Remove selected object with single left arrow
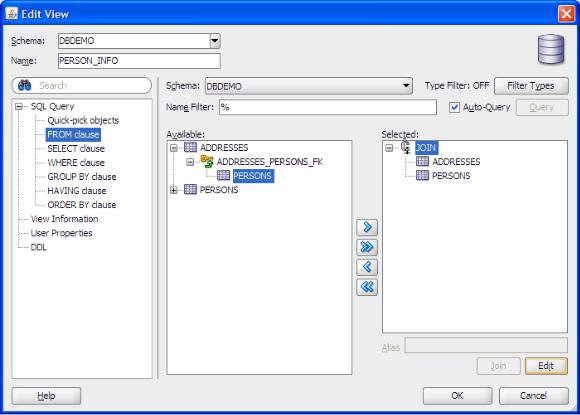 pyautogui.click(x=367, y=267)
